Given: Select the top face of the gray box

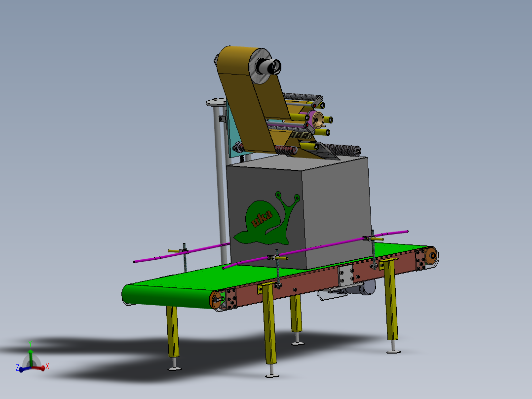Looking at the screenshot, I should pyautogui.click(x=299, y=163).
